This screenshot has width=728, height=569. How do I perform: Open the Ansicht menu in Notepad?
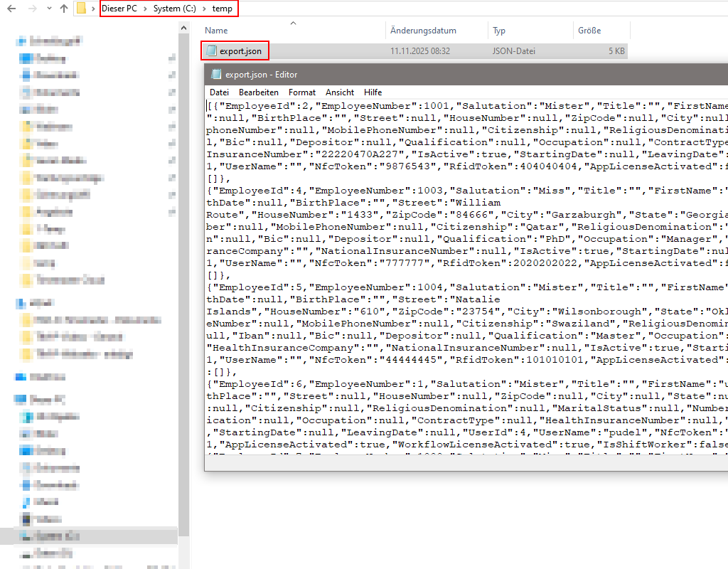click(340, 92)
